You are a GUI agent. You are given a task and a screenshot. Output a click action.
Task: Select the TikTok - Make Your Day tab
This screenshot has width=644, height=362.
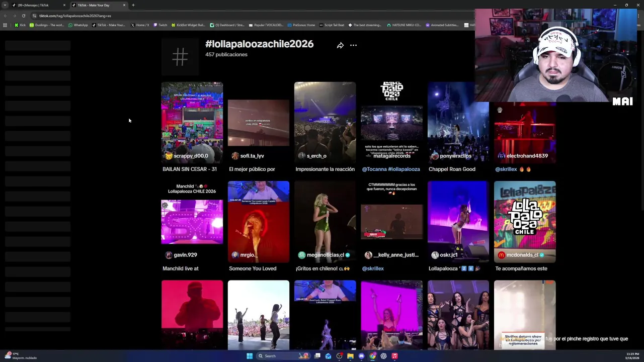98,5
